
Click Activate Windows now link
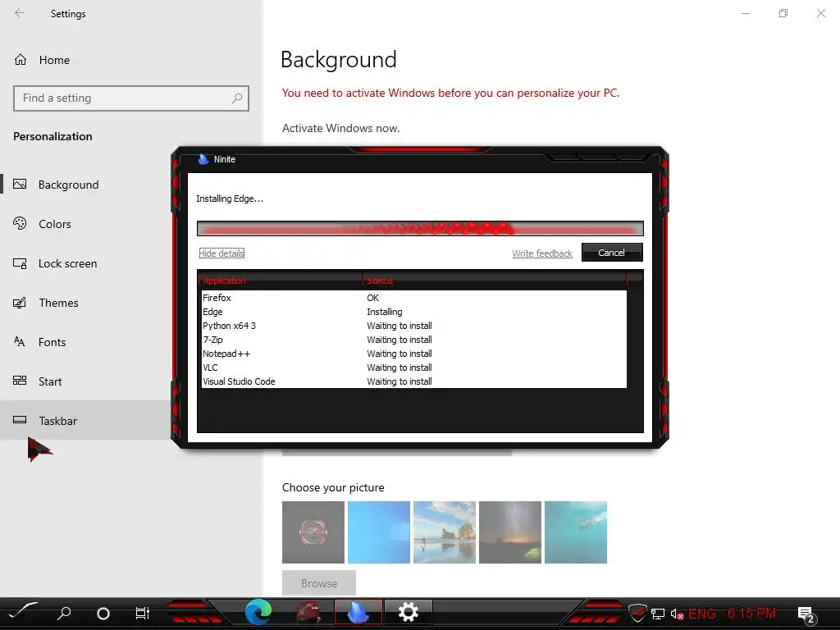pyautogui.click(x=340, y=128)
